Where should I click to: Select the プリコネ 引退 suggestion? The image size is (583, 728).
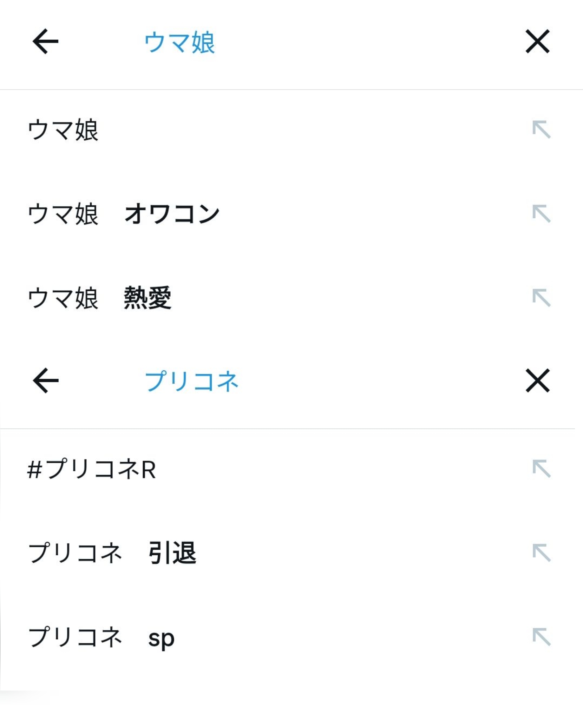point(112,553)
